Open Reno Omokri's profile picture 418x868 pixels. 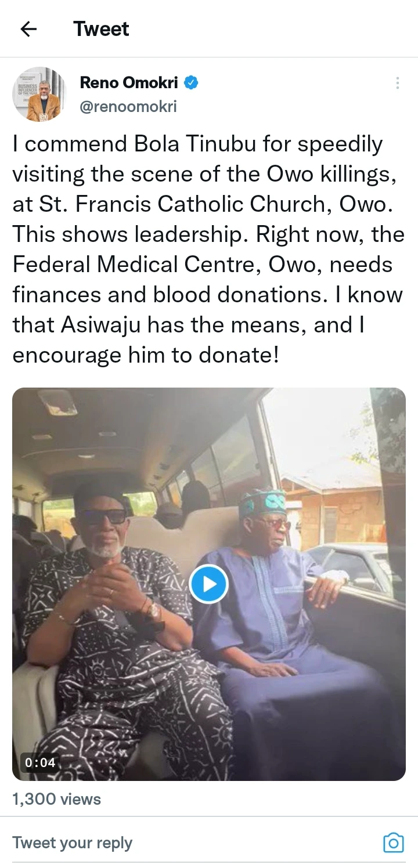(x=39, y=94)
